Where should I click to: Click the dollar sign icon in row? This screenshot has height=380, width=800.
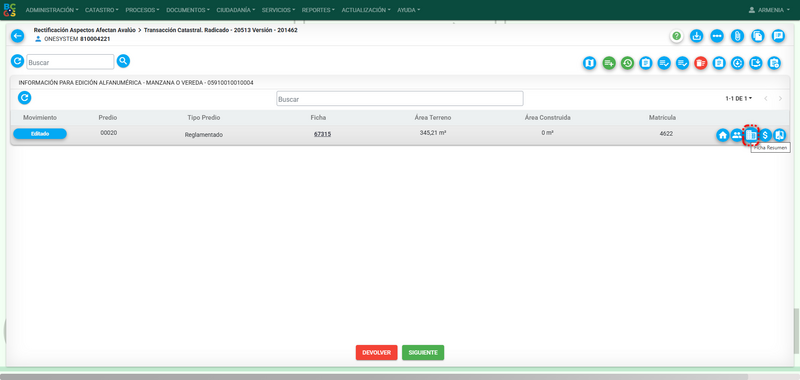coord(765,135)
